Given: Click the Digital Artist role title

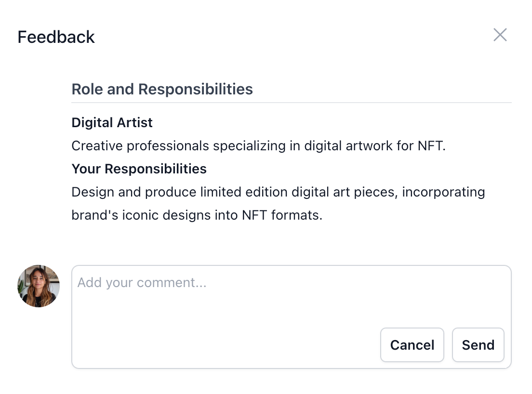Looking at the screenshot, I should point(112,123).
